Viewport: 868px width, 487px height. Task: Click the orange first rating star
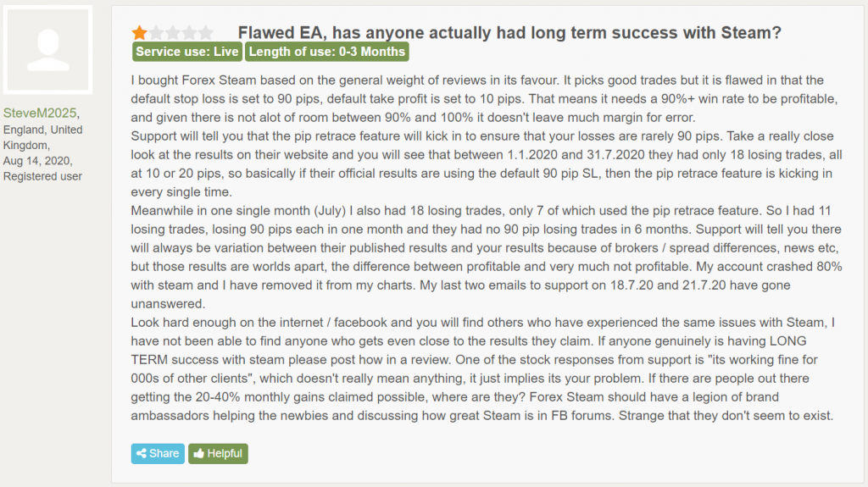click(x=140, y=33)
